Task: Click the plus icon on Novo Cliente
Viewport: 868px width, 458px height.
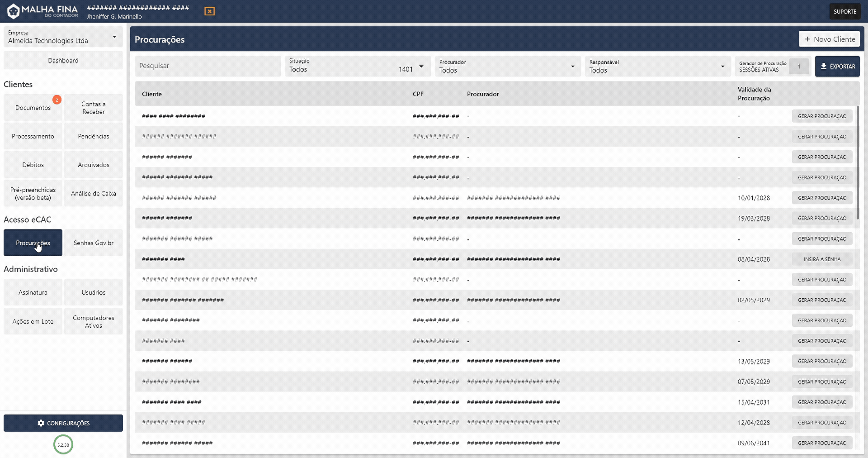Action: tap(808, 39)
